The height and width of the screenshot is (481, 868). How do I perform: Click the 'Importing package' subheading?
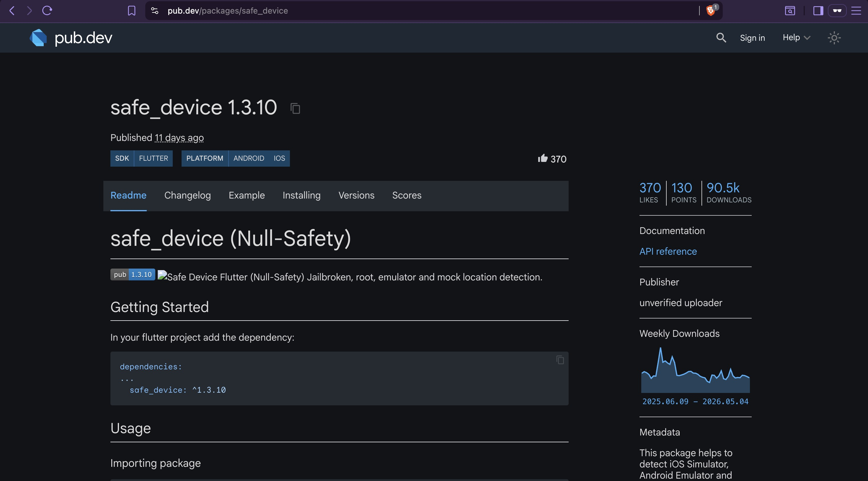point(155,463)
